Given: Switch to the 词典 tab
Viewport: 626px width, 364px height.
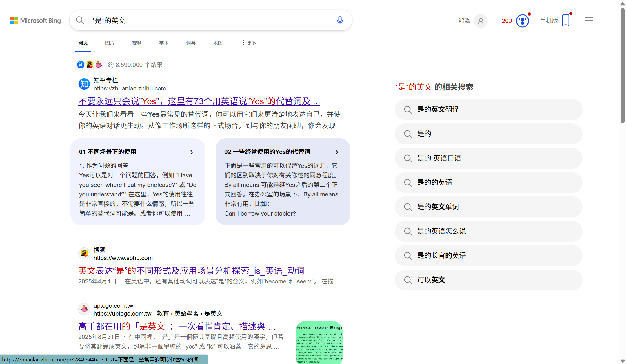Looking at the screenshot, I should point(191,43).
